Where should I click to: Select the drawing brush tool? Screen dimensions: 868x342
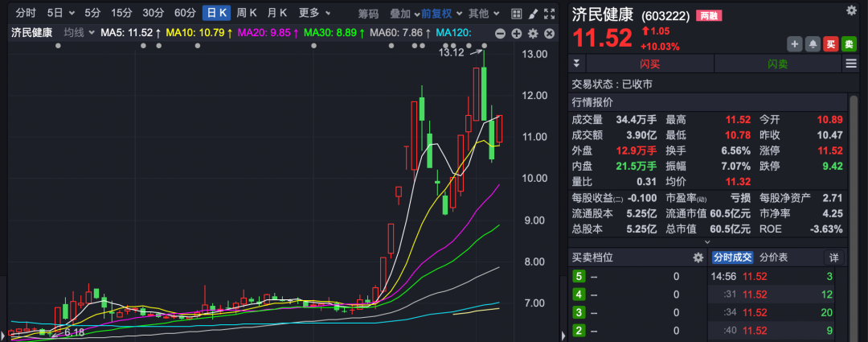pyautogui.click(x=532, y=13)
